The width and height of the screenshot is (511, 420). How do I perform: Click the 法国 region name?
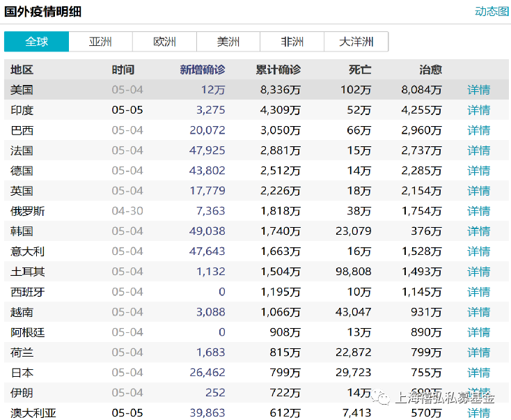(22, 150)
